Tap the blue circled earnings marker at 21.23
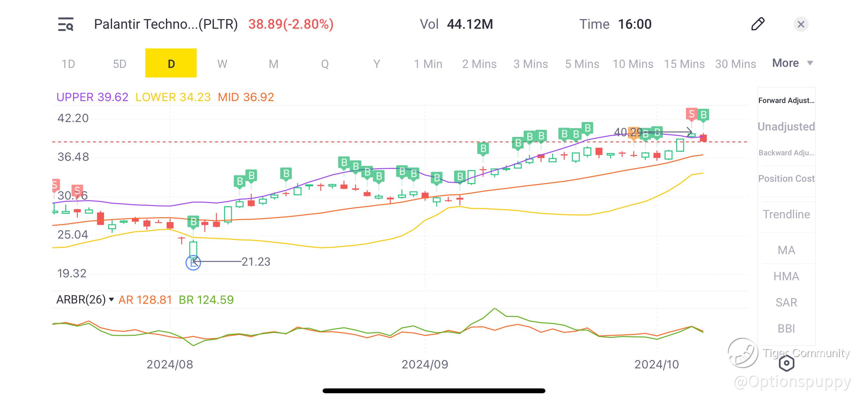This screenshot has height=401, width=868. tap(193, 262)
